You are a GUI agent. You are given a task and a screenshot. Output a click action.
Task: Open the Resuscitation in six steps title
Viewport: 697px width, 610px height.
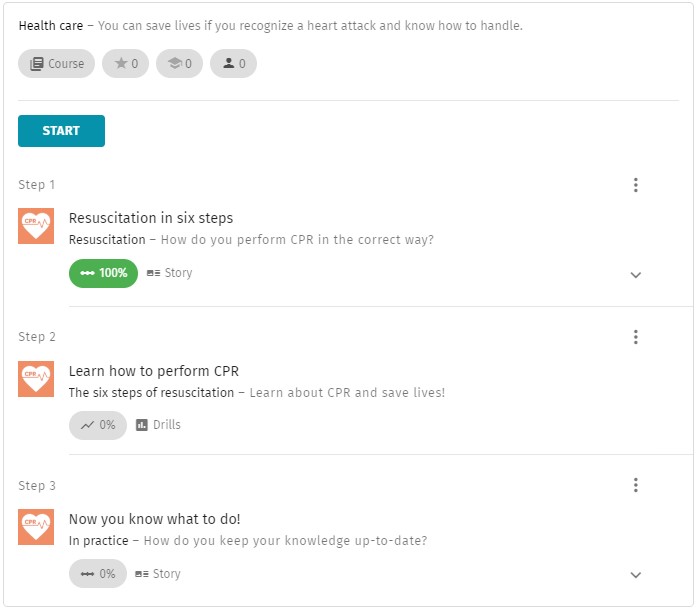(x=151, y=218)
